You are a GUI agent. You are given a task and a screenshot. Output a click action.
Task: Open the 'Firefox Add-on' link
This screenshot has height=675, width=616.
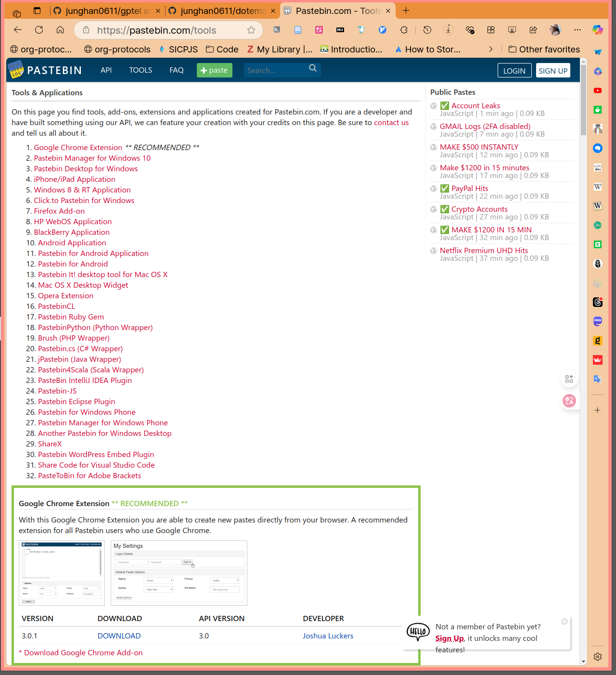59,211
